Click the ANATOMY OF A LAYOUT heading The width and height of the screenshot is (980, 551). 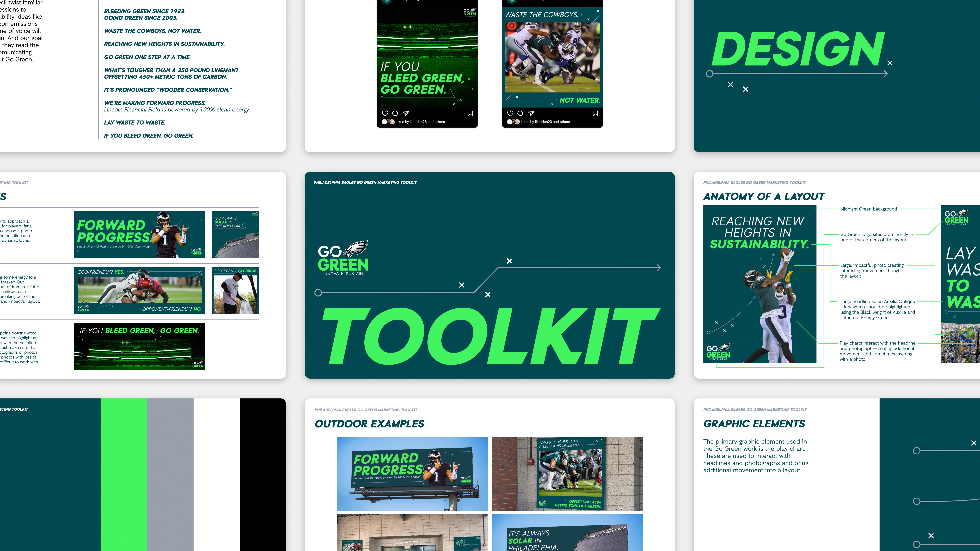(x=764, y=197)
